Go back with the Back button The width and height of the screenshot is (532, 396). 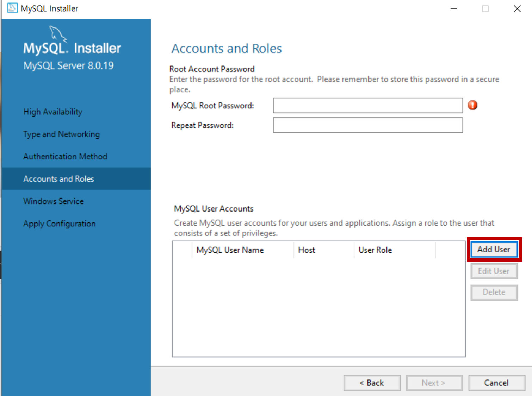[x=372, y=383]
